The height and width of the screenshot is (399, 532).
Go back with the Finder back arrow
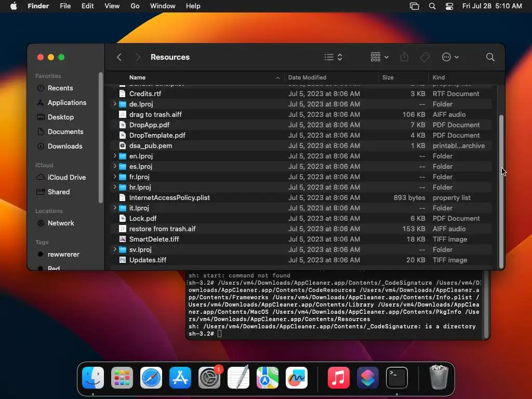click(119, 57)
